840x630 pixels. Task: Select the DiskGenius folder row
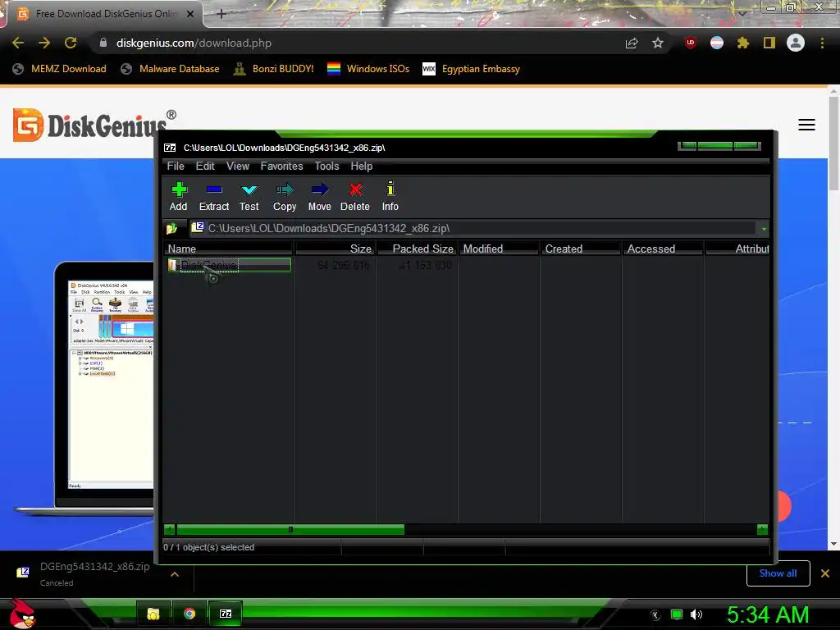230,265
